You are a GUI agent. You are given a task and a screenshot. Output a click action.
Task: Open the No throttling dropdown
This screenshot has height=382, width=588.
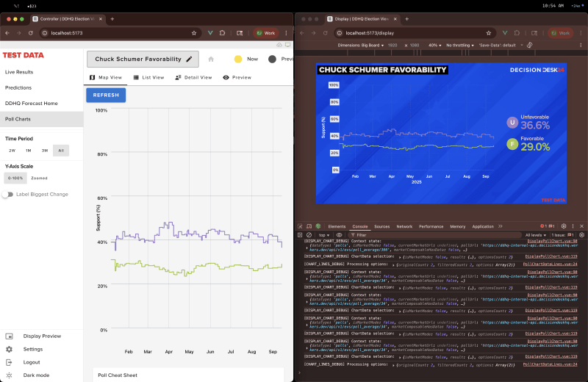coord(460,45)
